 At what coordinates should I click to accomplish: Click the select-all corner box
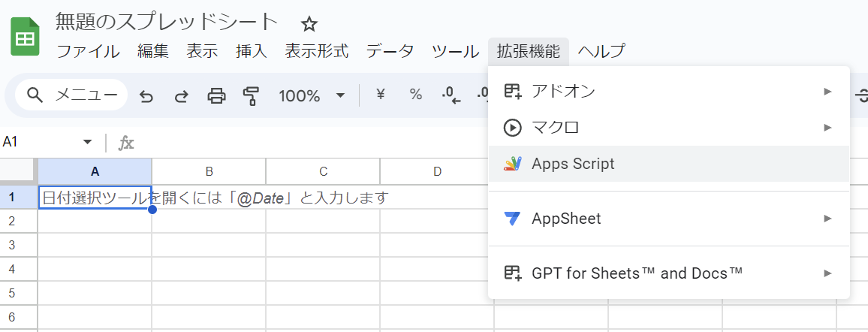[19, 171]
